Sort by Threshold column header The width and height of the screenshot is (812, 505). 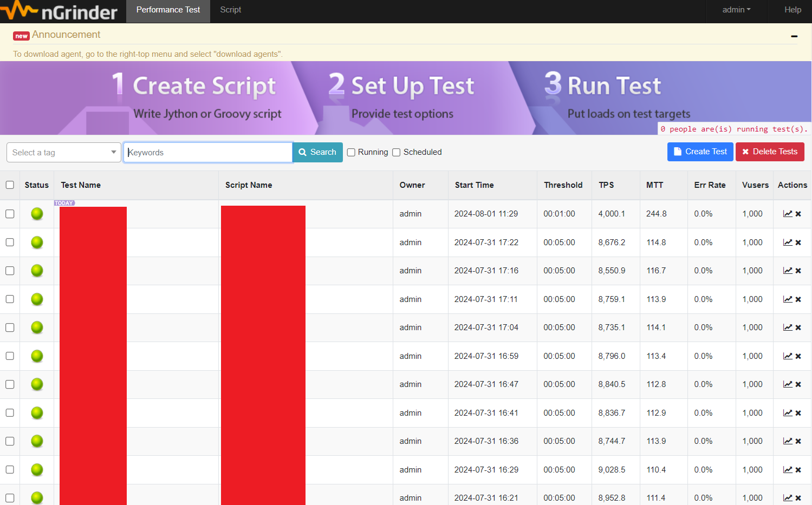tap(563, 185)
